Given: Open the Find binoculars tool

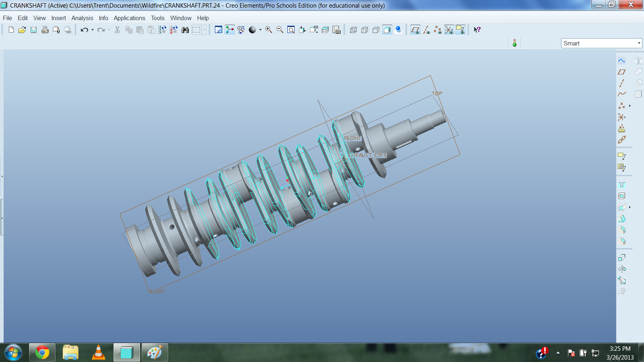Looking at the screenshot, I should 185,30.
